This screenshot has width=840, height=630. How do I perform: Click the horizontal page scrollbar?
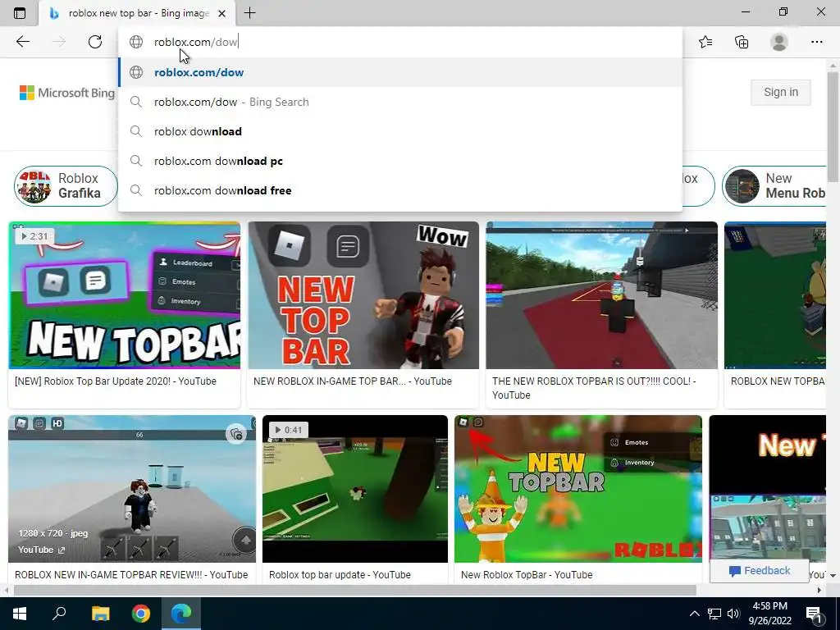354,591
